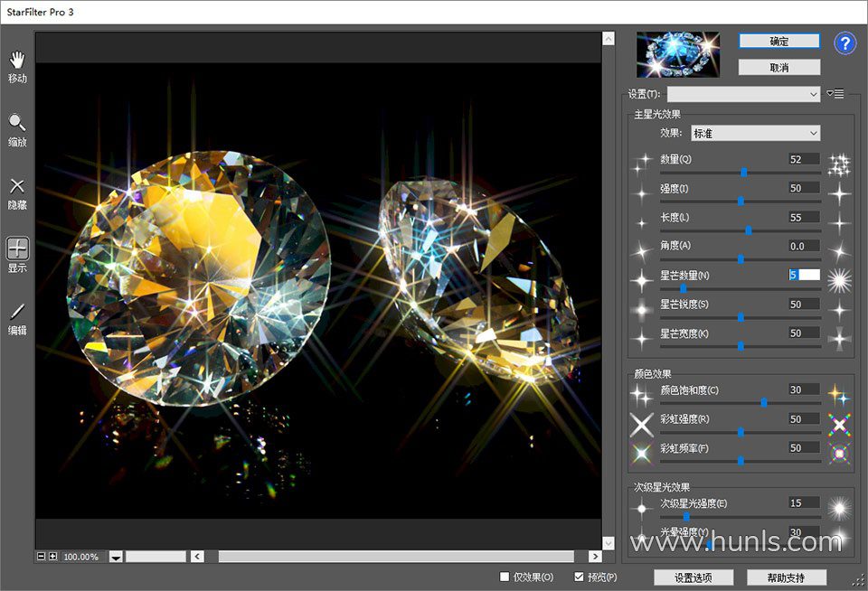Open the 设置(T) presets dropdown
Viewport: 868px width, 591px height.
(x=743, y=94)
